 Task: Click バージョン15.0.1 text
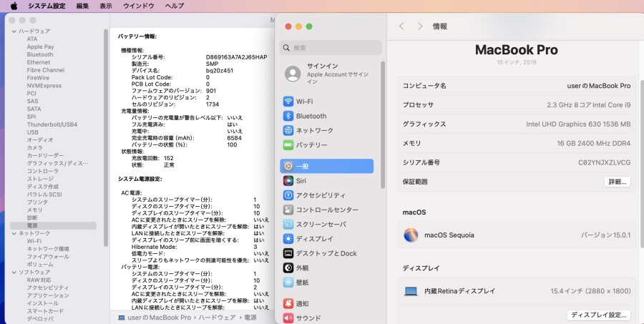pyautogui.click(x=605, y=235)
